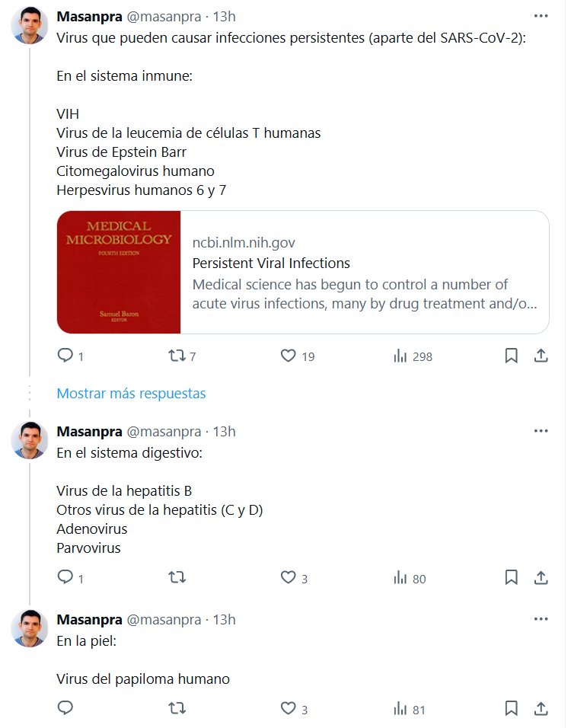Open more options on 'En la piel' tweet

click(541, 619)
